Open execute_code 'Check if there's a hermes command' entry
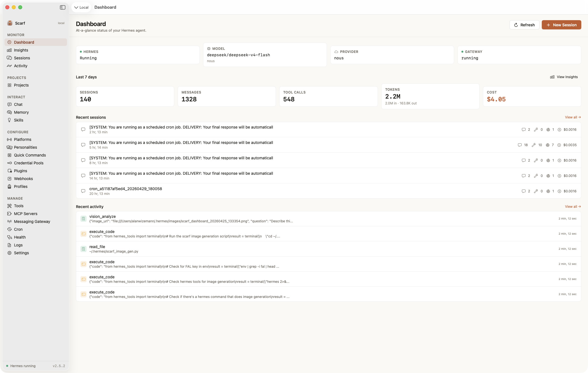 pyautogui.click(x=329, y=294)
